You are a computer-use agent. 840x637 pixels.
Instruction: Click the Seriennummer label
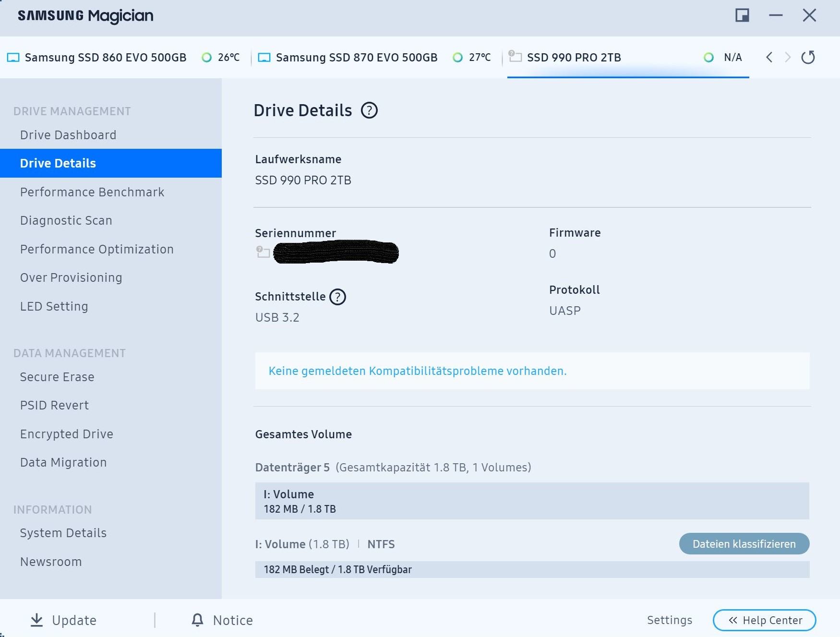coord(296,233)
